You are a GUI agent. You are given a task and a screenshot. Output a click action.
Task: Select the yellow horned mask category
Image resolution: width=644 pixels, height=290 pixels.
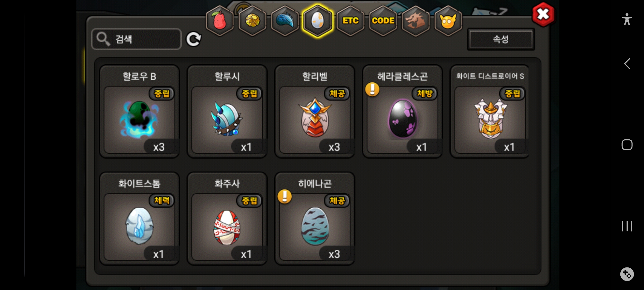point(448,21)
